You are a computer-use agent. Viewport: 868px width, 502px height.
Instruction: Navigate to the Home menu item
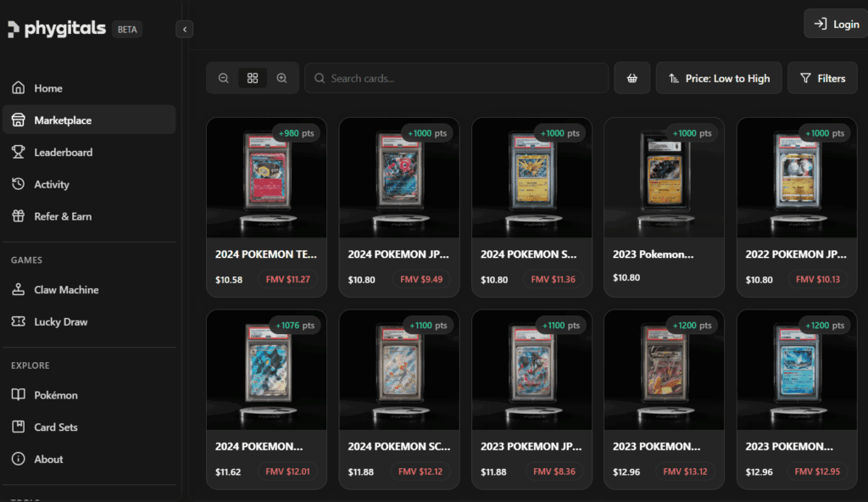click(47, 88)
